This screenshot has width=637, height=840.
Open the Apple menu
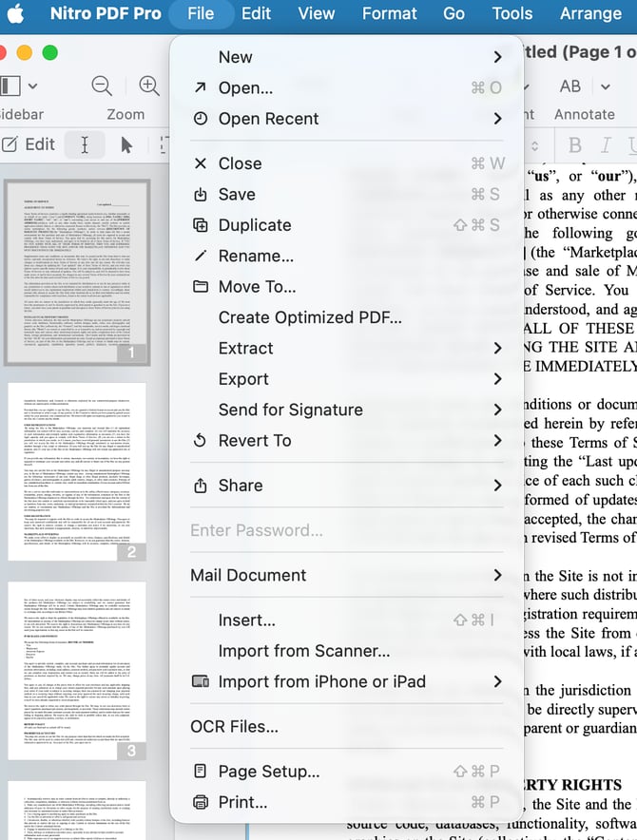pos(15,13)
